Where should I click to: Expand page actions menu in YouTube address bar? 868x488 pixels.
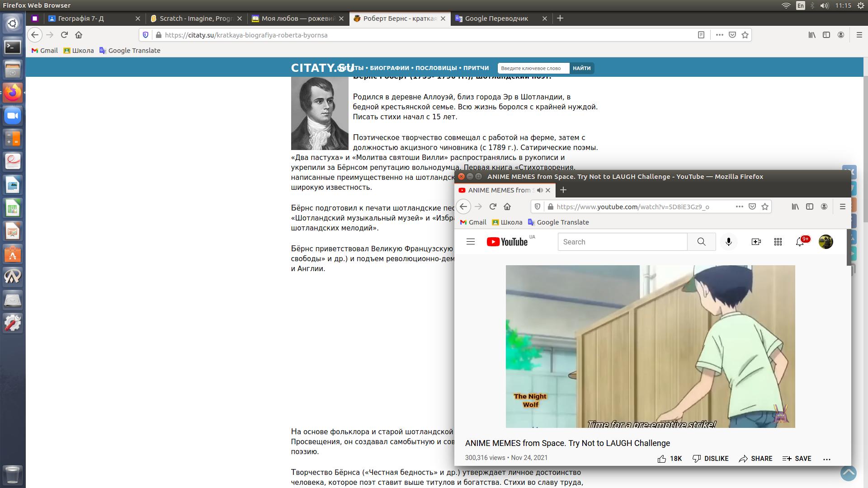tap(739, 206)
